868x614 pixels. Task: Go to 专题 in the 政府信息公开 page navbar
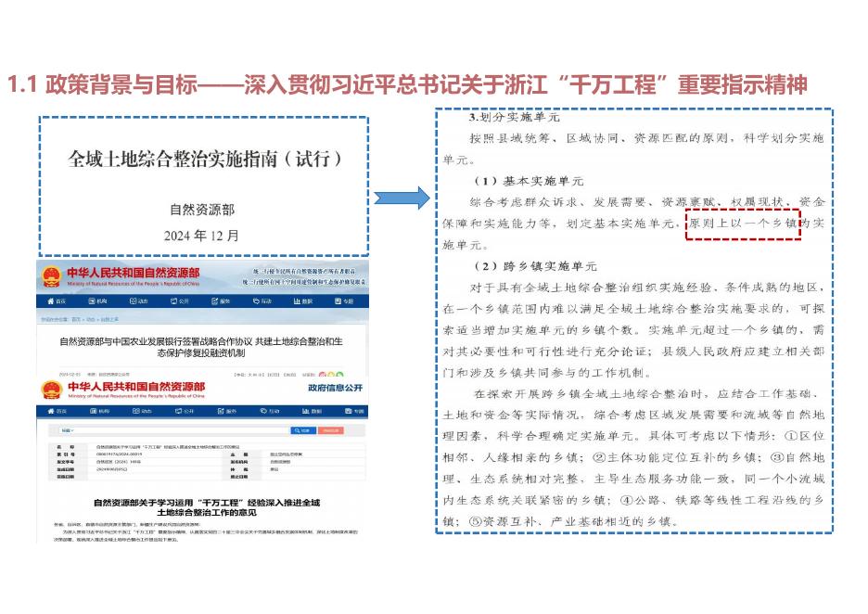coord(355,412)
